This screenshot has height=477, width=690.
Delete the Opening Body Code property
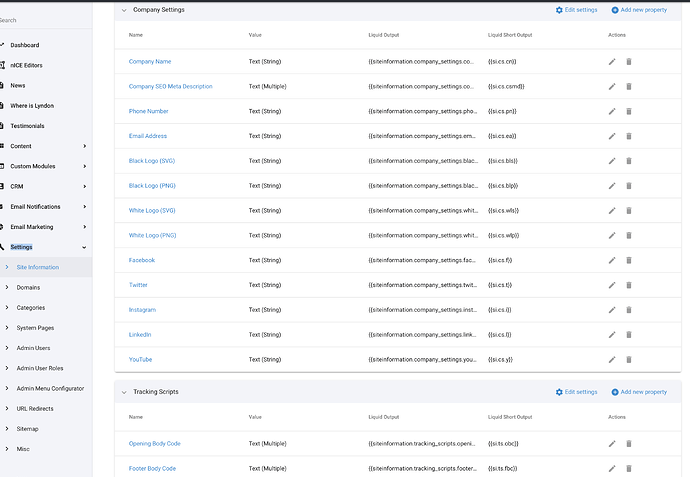pyautogui.click(x=629, y=444)
